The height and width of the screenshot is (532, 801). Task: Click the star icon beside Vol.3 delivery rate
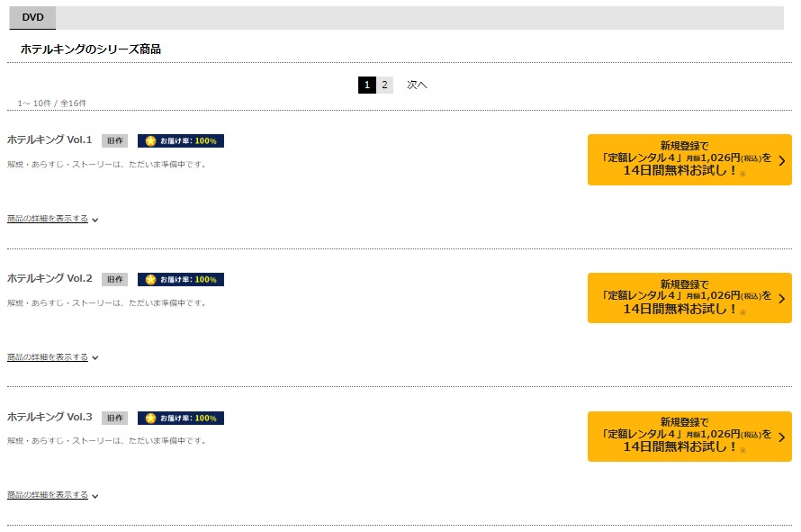click(150, 418)
